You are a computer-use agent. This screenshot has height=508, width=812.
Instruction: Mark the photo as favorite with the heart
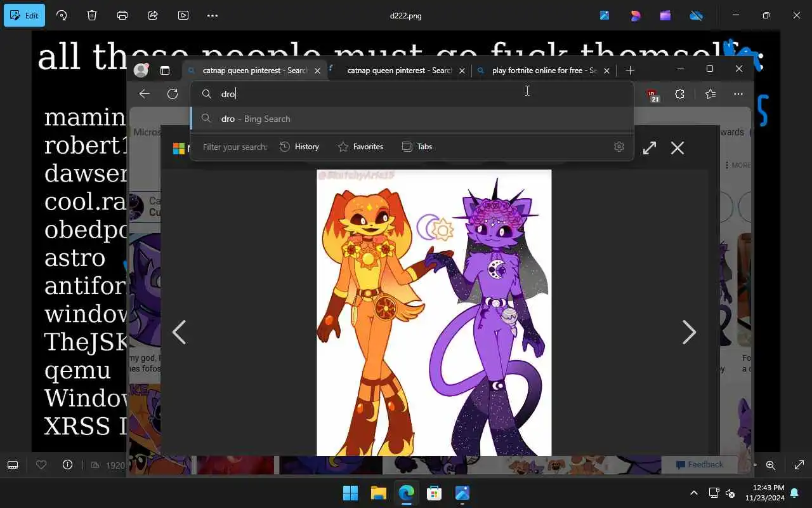(41, 465)
